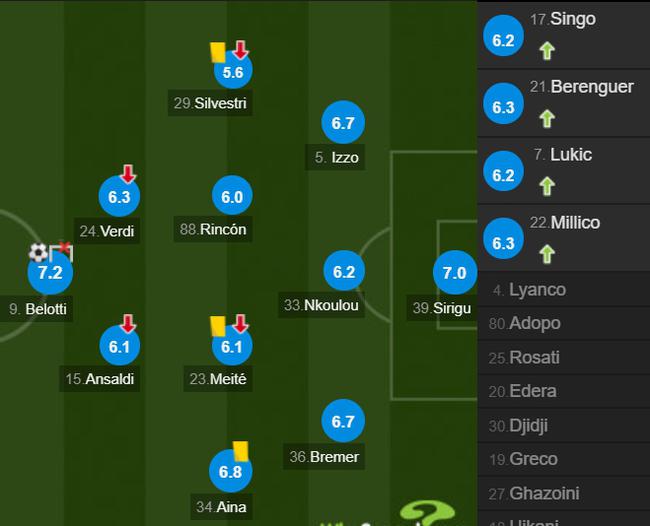The image size is (650, 526).
Task: Open Izzo's 6.7 rating circle
Action: click(x=343, y=122)
